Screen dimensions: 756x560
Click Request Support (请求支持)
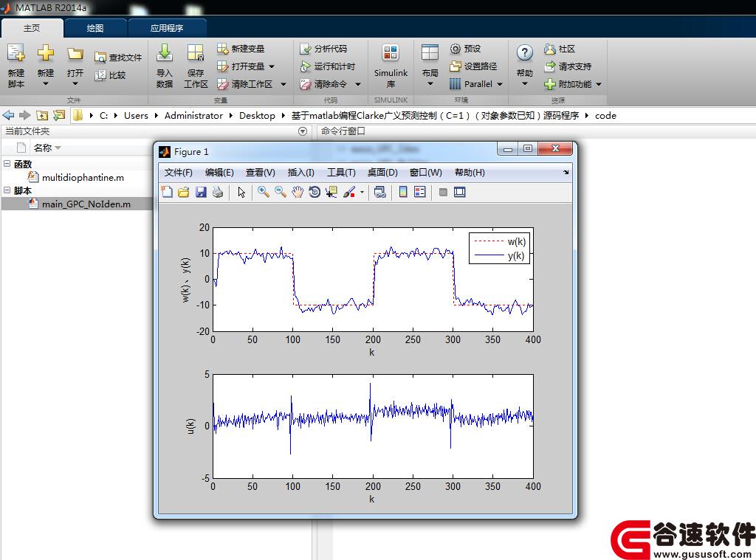click(x=568, y=66)
